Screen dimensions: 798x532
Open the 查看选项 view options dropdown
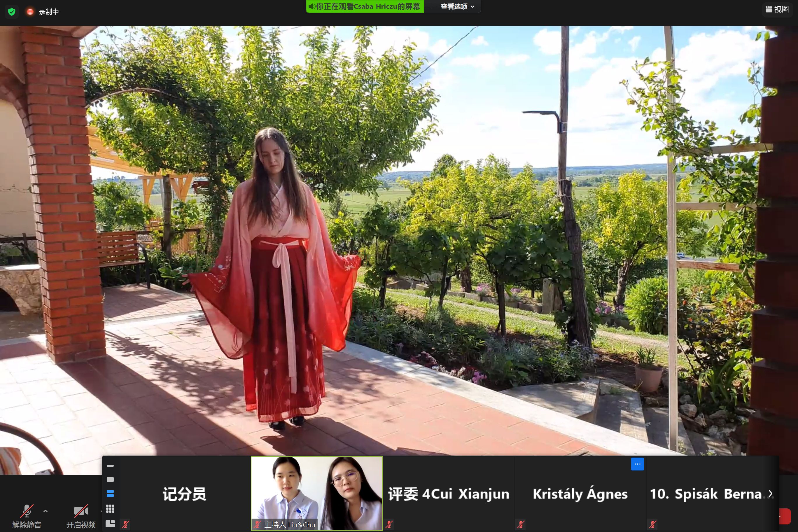[457, 6]
